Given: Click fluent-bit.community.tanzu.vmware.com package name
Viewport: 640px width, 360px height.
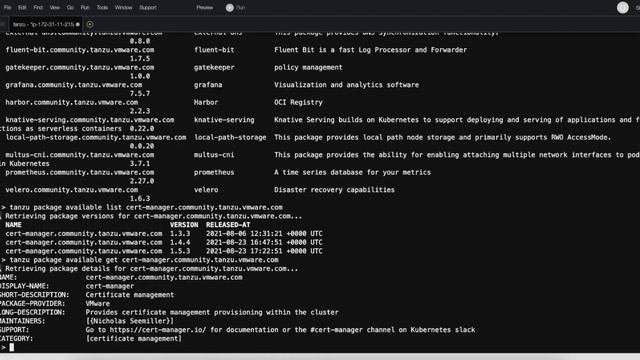Looking at the screenshot, I should pos(80,50).
